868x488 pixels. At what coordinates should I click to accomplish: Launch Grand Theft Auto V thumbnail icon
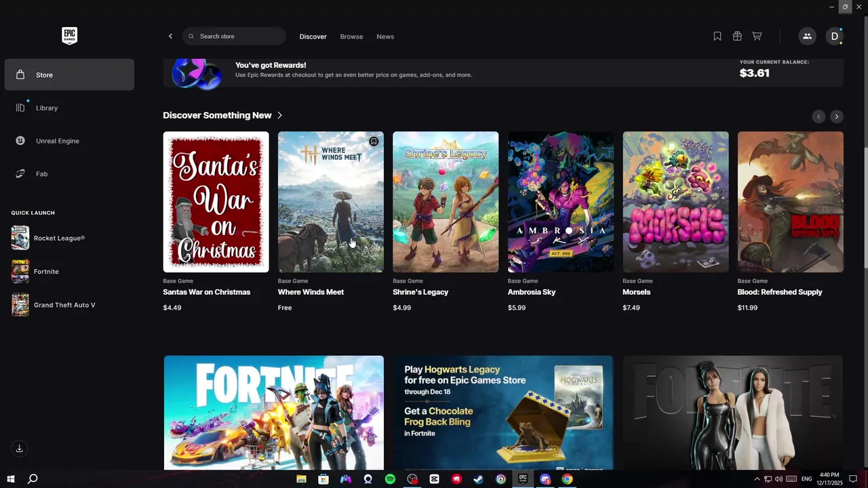(x=20, y=305)
